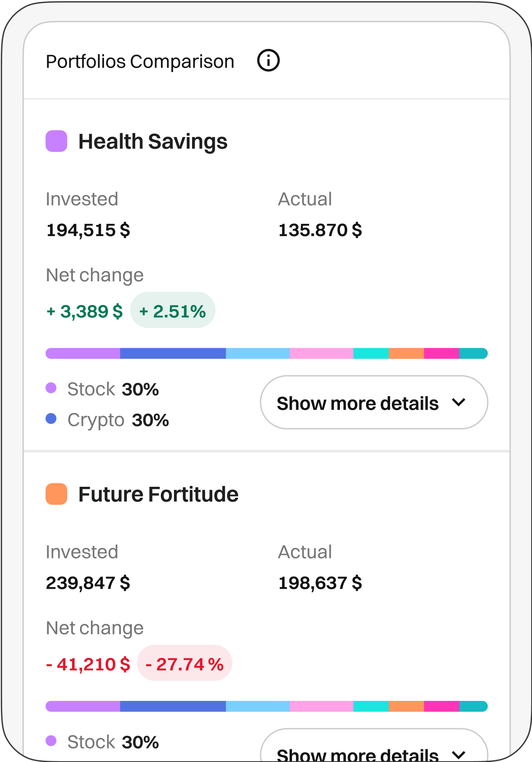
Task: Expand Future Fortitude with Show more details
Action: (x=374, y=751)
